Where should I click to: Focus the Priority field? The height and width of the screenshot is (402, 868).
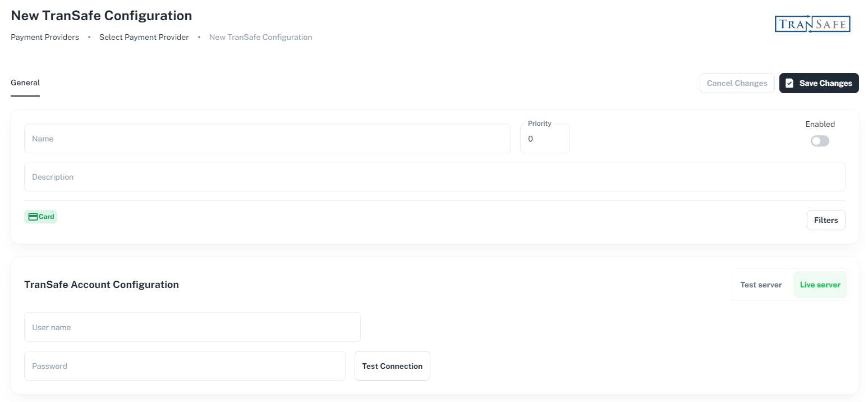[x=545, y=139]
